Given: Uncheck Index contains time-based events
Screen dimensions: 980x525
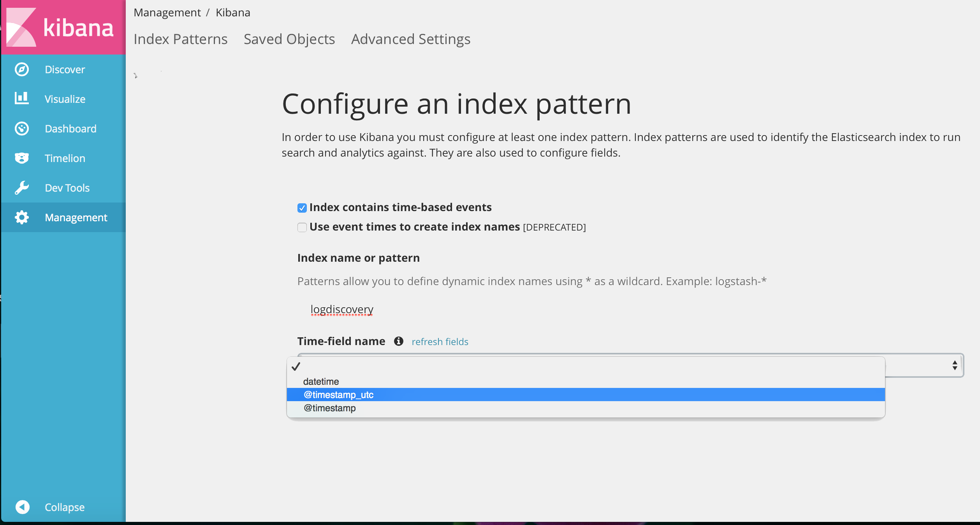Looking at the screenshot, I should click(x=302, y=208).
